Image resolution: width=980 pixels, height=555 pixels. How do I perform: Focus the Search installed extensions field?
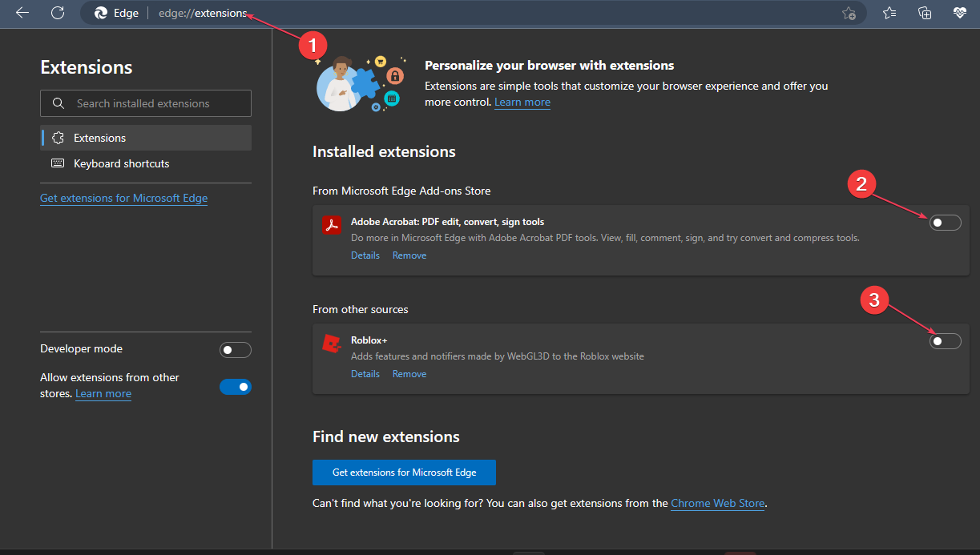click(146, 103)
